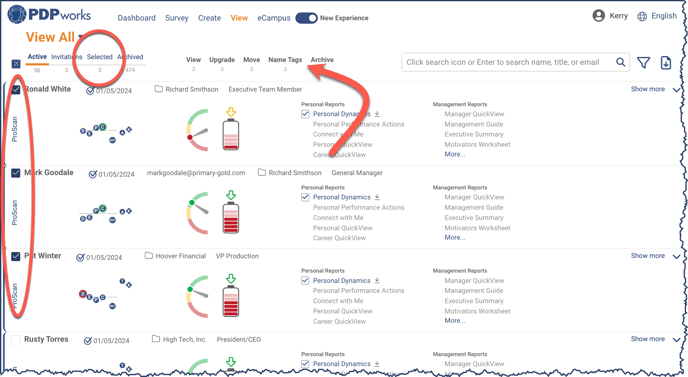Click the Upgrade action for selected records
The image size is (688, 377).
pyautogui.click(x=222, y=60)
